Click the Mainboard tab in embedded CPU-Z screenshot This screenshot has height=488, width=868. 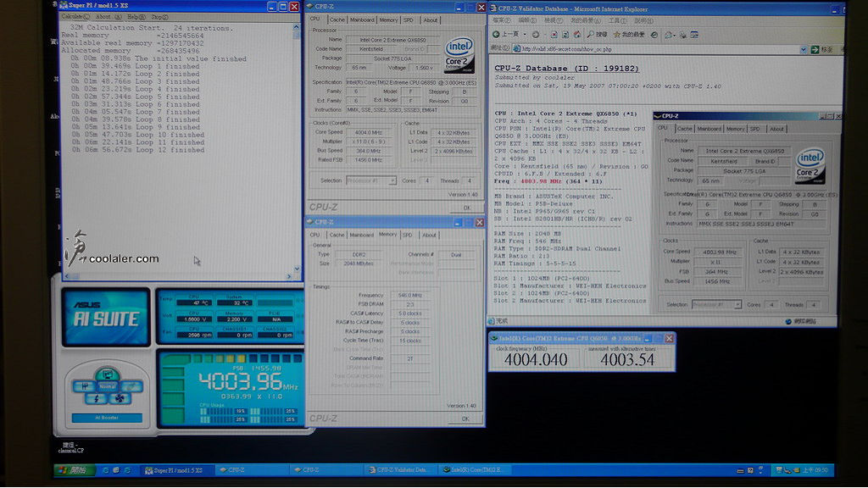(x=709, y=129)
